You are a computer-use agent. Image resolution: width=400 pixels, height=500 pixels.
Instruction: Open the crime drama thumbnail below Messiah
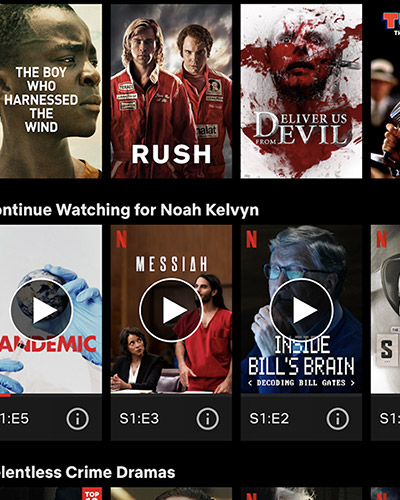pos(171,494)
